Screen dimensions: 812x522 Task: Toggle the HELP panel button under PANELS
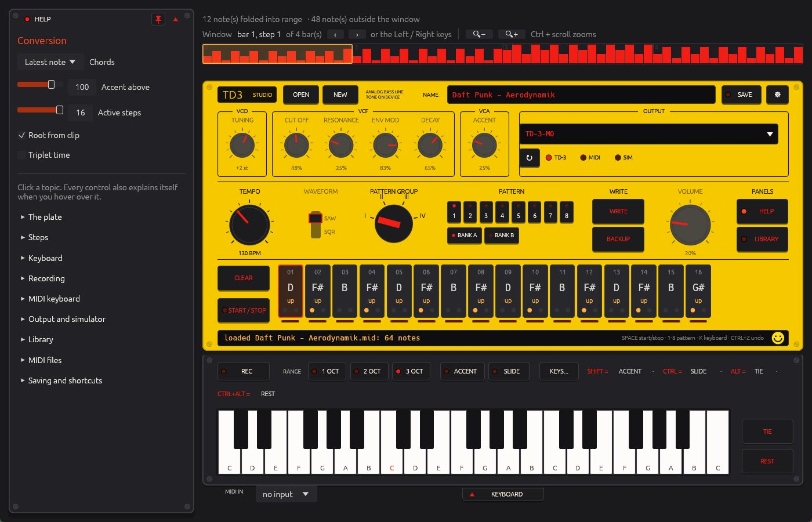tap(762, 211)
